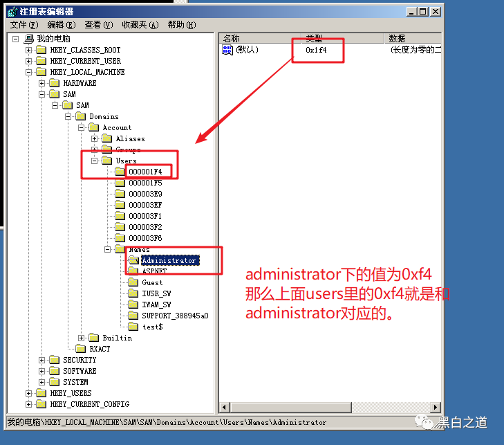This screenshot has width=504, height=445.
Task: Select the test$ account key
Action: pyautogui.click(x=152, y=327)
